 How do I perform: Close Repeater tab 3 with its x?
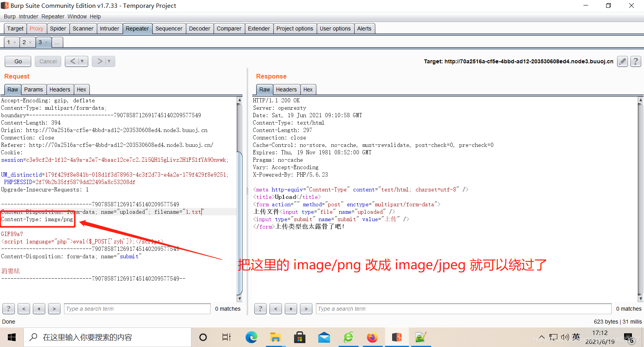pyautogui.click(x=46, y=43)
